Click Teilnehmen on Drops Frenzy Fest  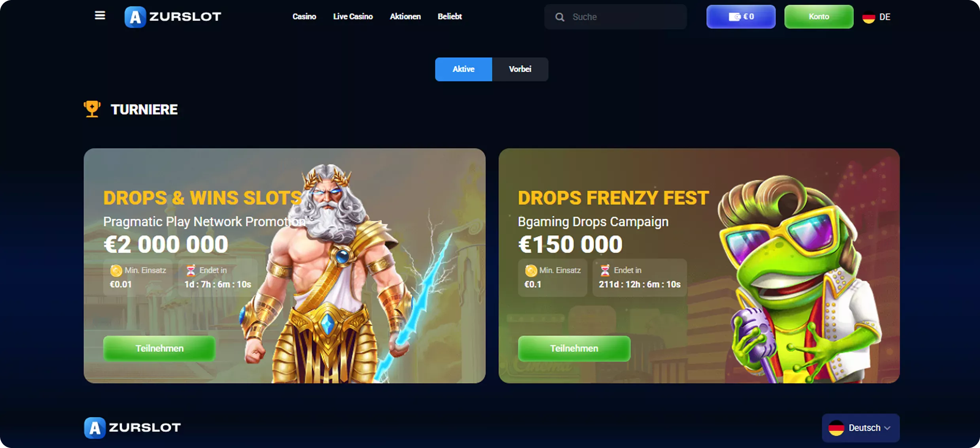pos(574,348)
